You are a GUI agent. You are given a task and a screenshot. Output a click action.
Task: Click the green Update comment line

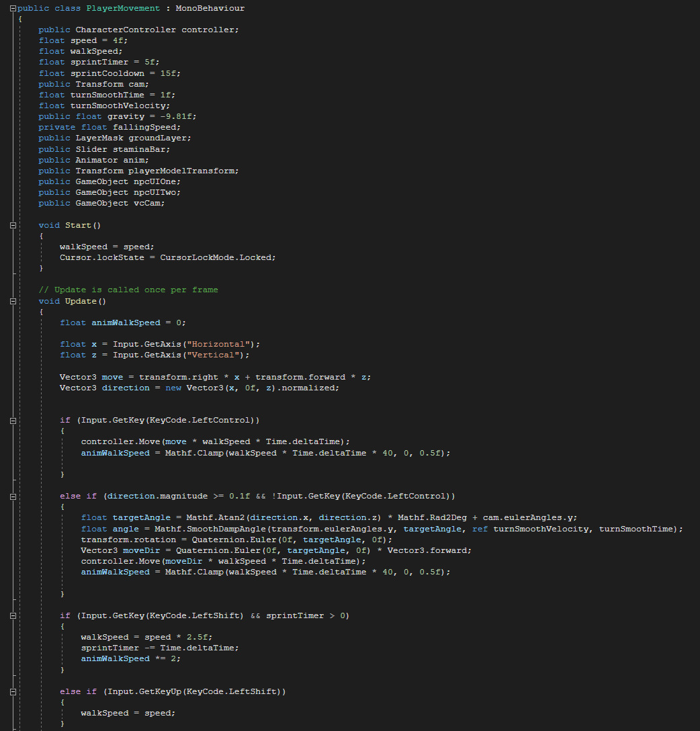click(128, 290)
